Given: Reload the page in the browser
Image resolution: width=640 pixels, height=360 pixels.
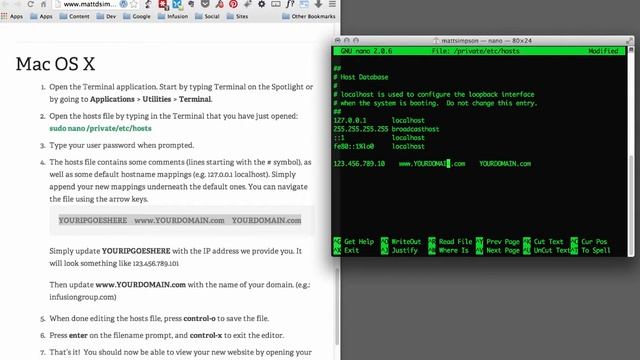Looking at the screenshot, I should (x=31, y=4).
